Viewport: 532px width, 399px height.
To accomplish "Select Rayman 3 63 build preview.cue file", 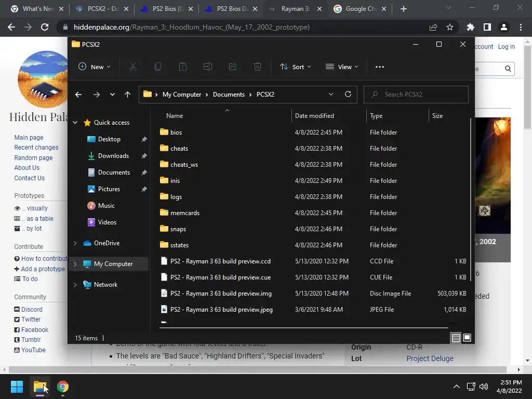I will [220, 277].
